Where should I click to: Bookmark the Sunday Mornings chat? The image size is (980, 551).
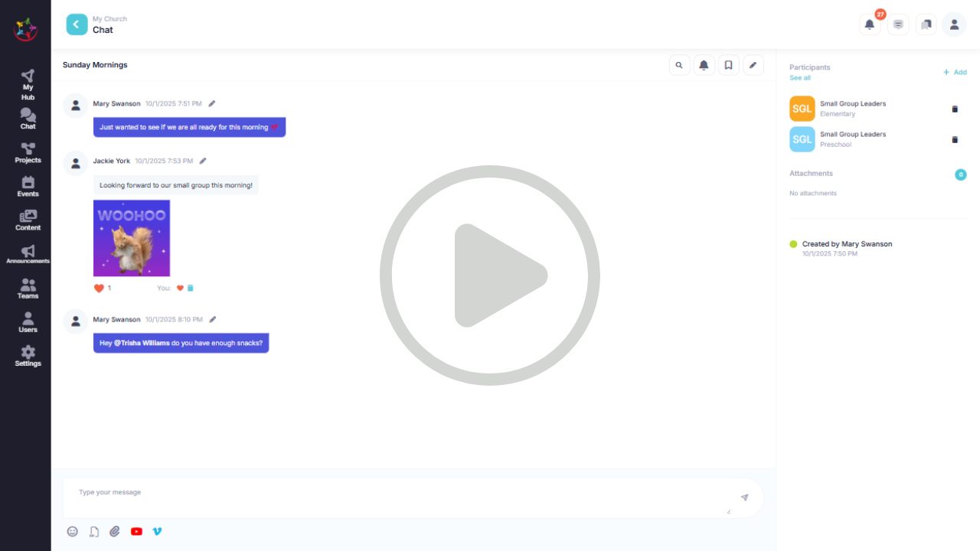point(728,66)
